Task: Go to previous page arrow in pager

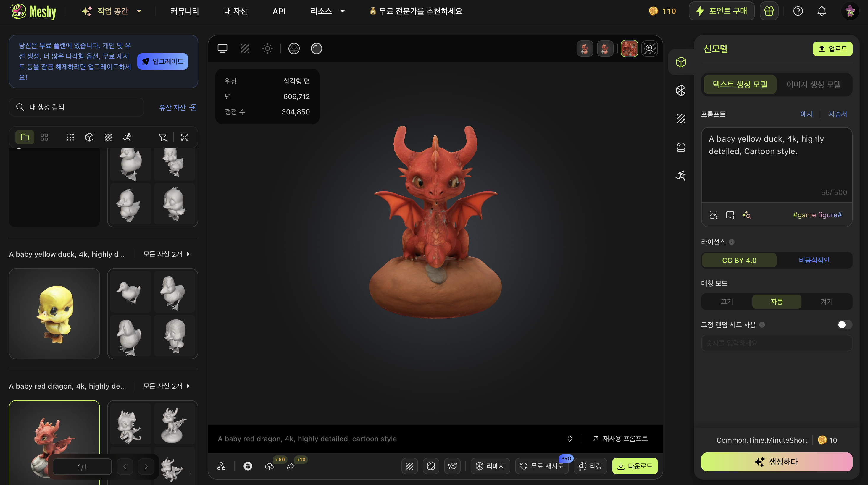Action: click(x=125, y=466)
